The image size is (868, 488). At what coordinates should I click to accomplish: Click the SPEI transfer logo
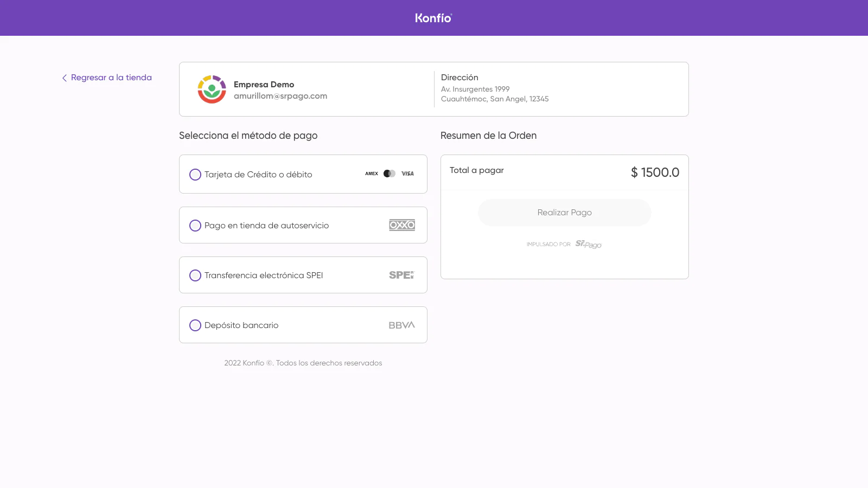(x=401, y=275)
